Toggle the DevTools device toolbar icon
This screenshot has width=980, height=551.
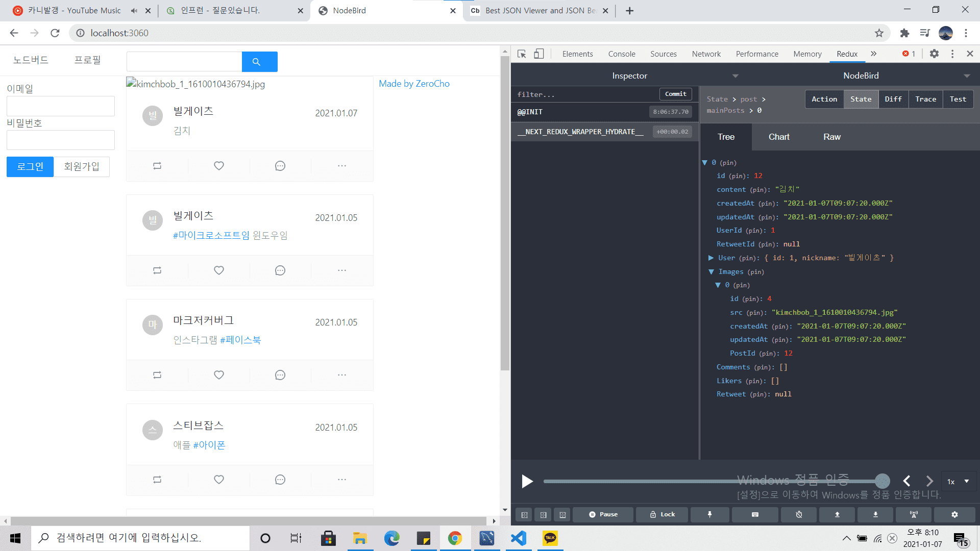pos(539,54)
